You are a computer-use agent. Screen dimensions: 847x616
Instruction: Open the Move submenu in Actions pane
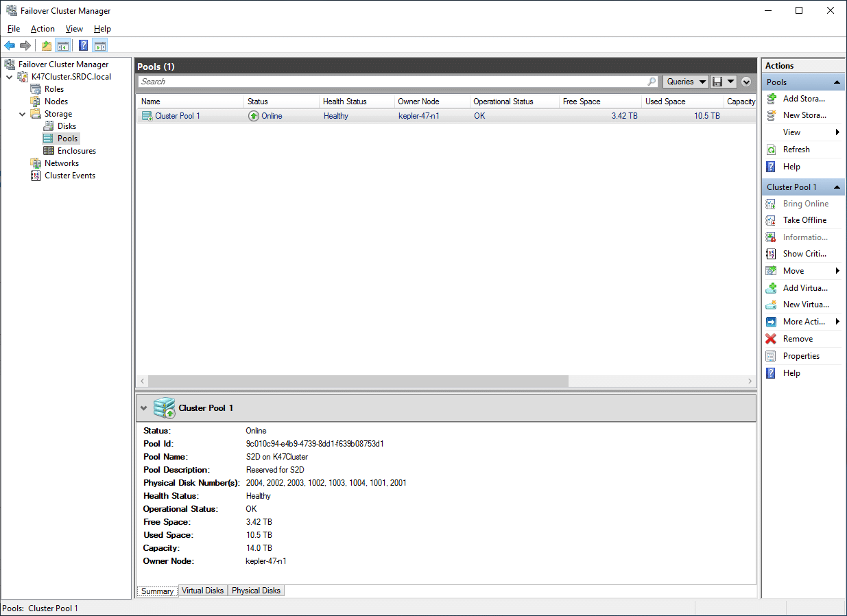coord(803,271)
